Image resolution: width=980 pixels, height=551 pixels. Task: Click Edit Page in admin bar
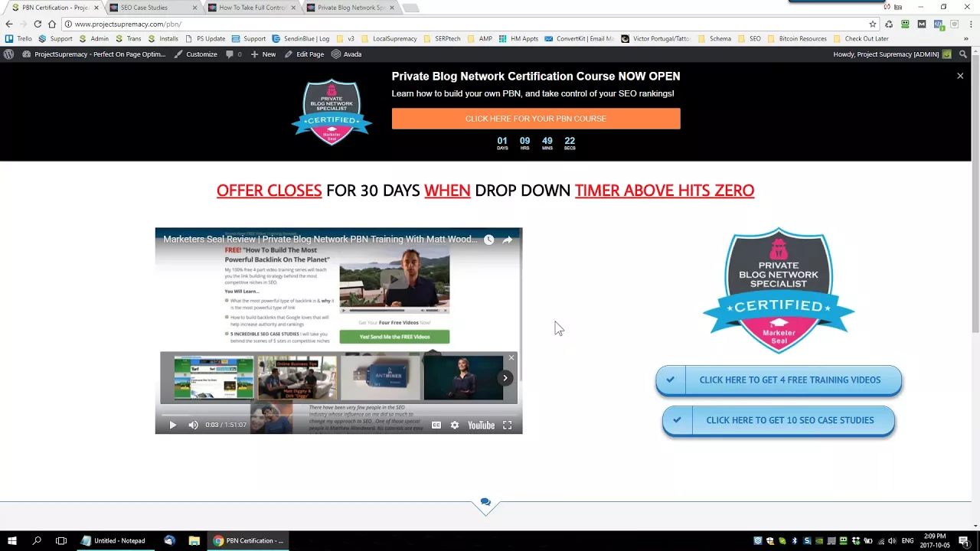304,54
